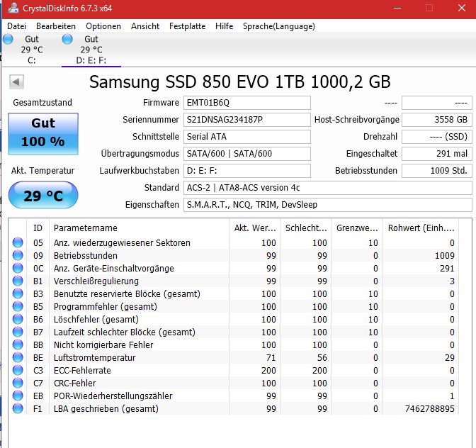Screen dimensions: 476x448
Task: Click the raw value 7462788895
Action: tap(429, 409)
